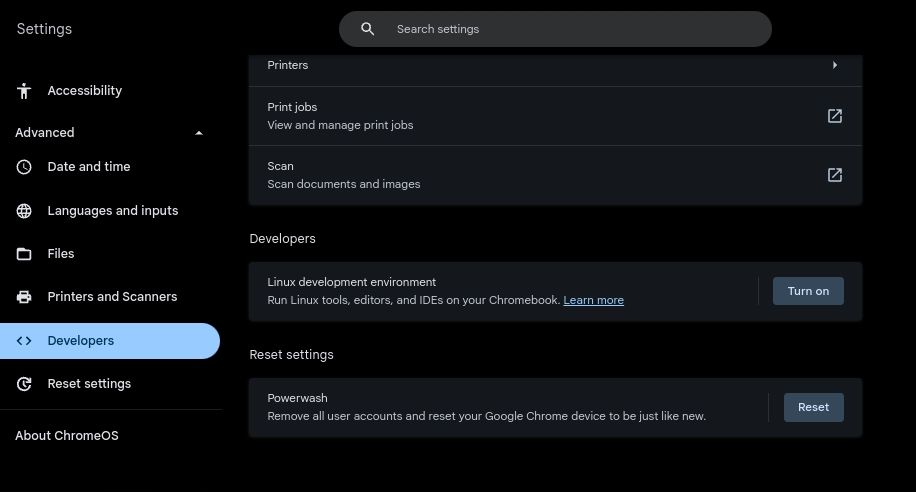The width and height of the screenshot is (916, 492).
Task: Click the Languages and inputs globe icon
Action: 24,211
